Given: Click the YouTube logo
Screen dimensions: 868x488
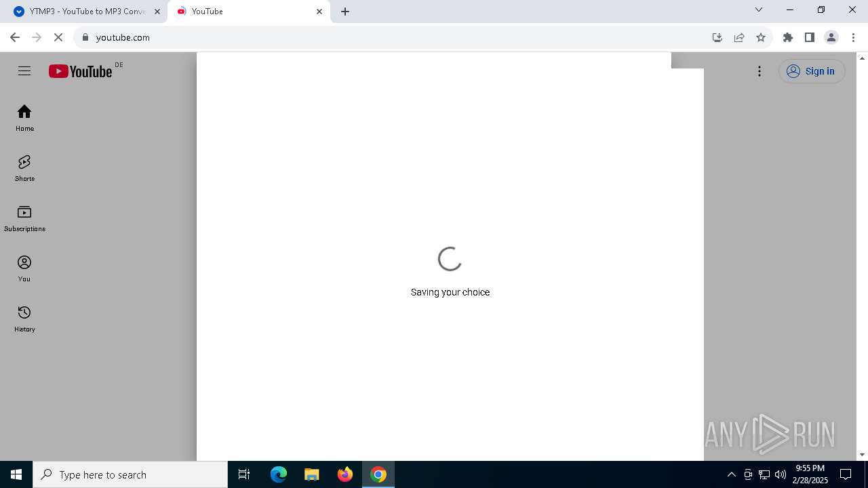Looking at the screenshot, I should pyautogui.click(x=80, y=71).
